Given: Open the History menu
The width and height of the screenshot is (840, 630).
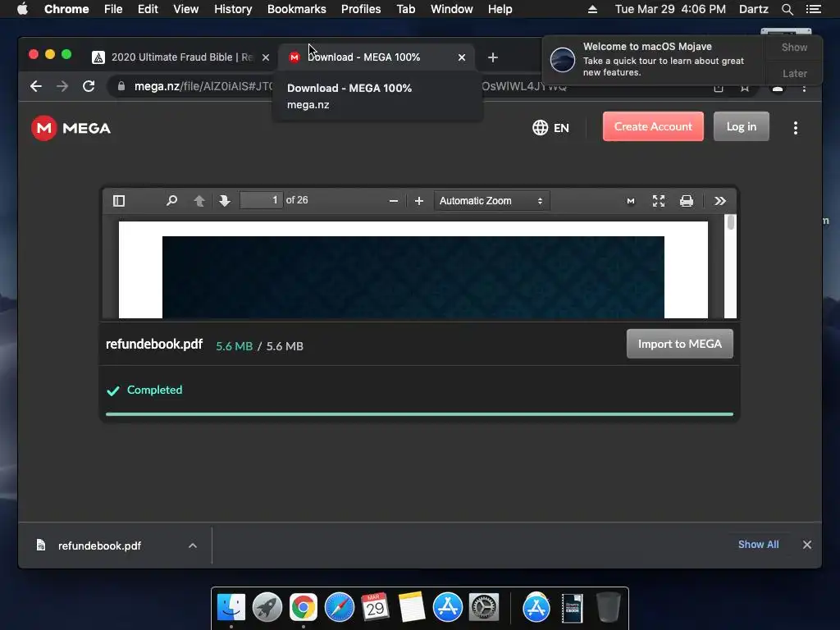Looking at the screenshot, I should click(233, 9).
